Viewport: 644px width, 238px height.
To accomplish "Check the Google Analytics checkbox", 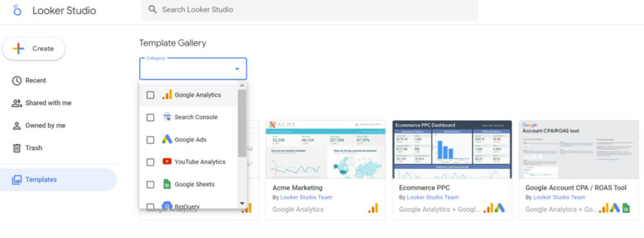I will pos(150,95).
